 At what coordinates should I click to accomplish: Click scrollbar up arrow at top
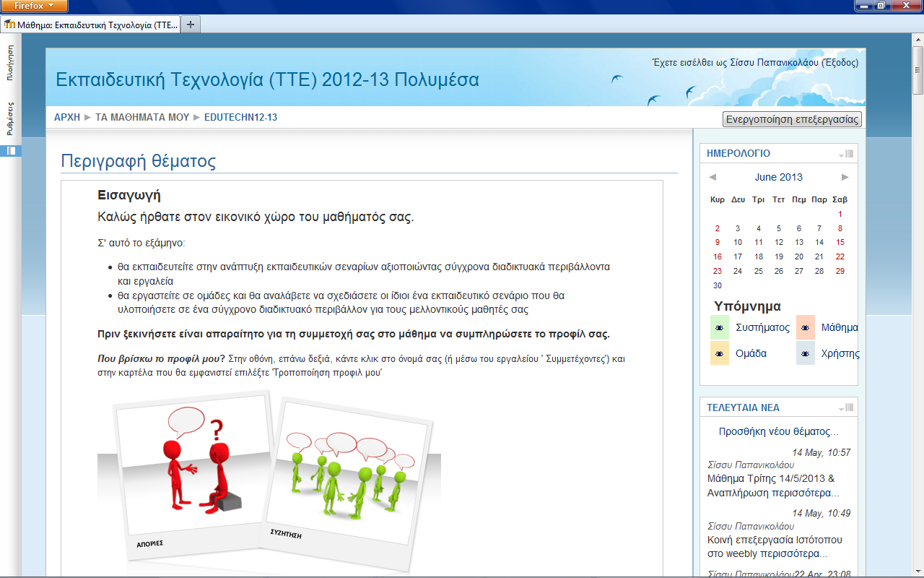coord(918,39)
